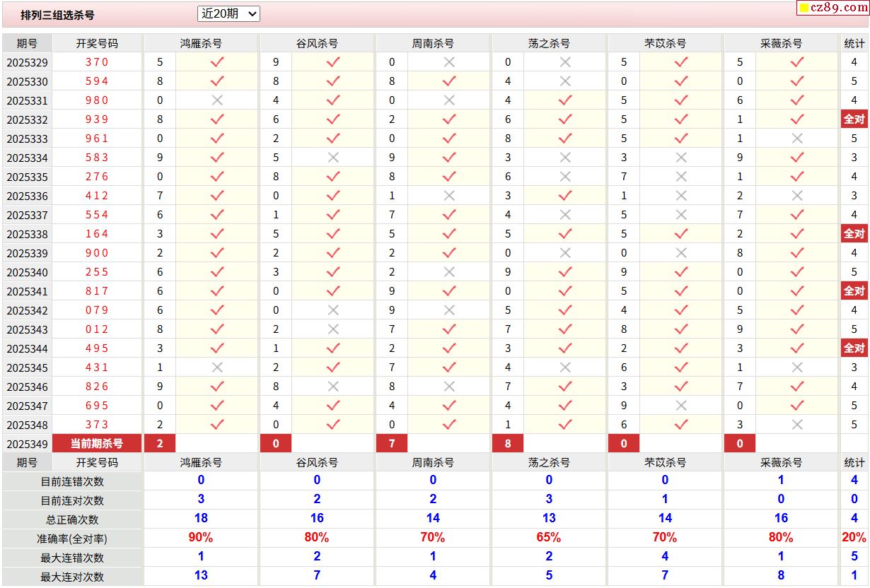
Task: Click the 期号 header at table top
Action: pos(27,43)
